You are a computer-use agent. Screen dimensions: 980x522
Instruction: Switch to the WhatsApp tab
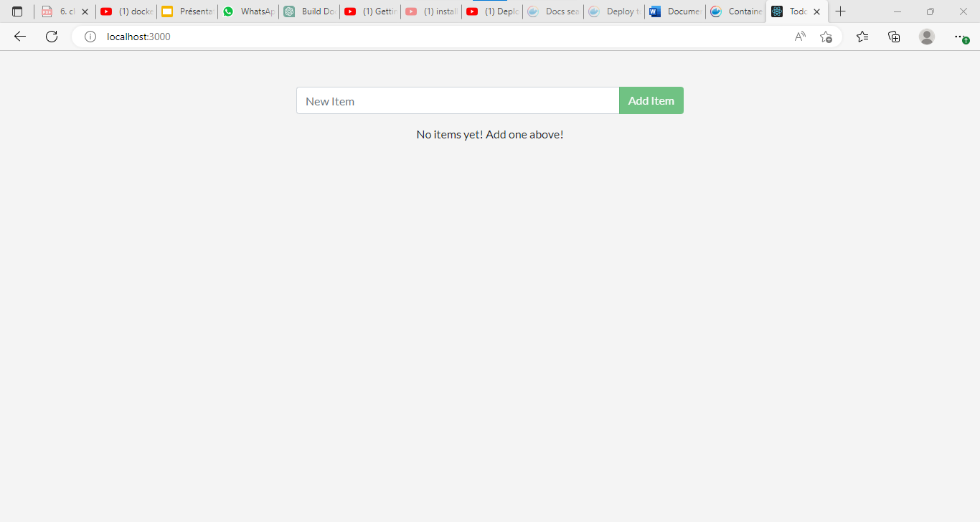248,11
